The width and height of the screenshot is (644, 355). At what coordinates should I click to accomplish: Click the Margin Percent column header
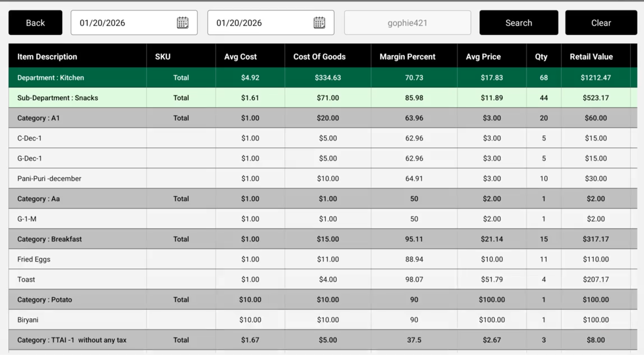(x=407, y=57)
